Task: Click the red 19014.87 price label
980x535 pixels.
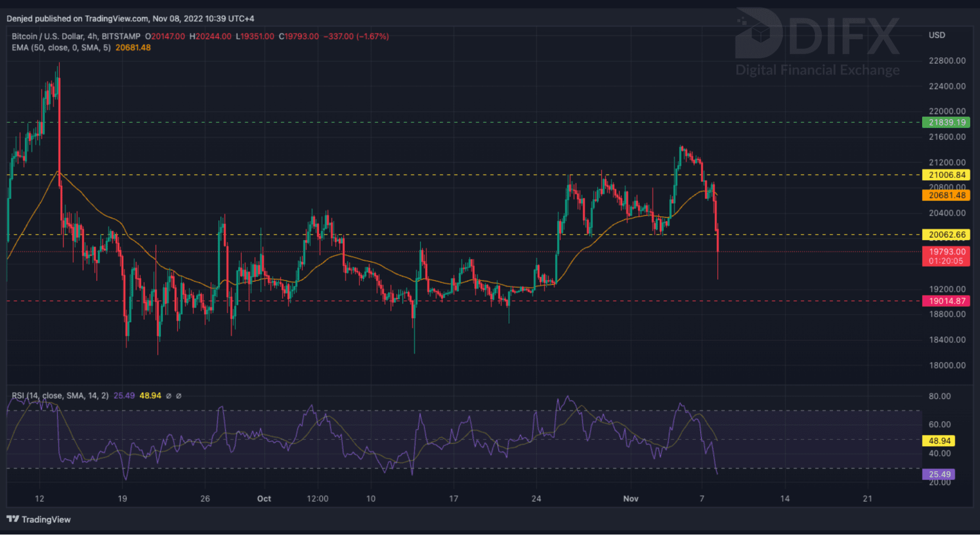Action: click(946, 301)
